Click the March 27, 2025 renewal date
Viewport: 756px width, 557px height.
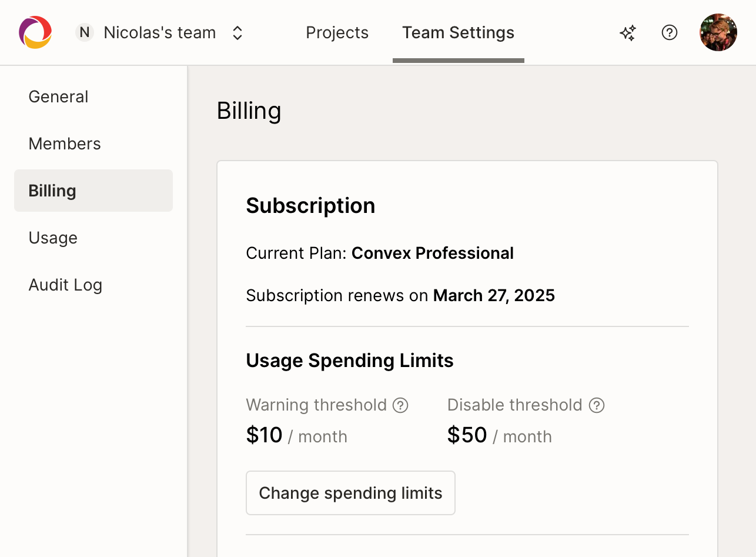[x=494, y=295]
